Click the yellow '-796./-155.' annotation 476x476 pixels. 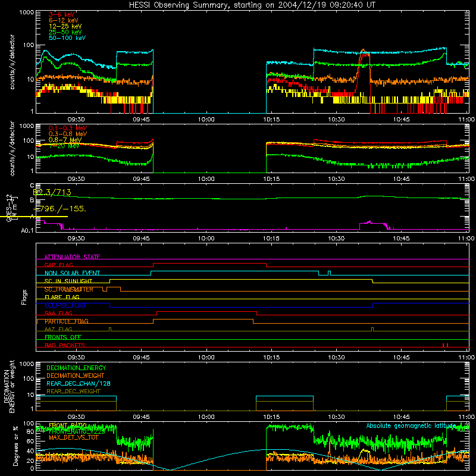pos(60,209)
